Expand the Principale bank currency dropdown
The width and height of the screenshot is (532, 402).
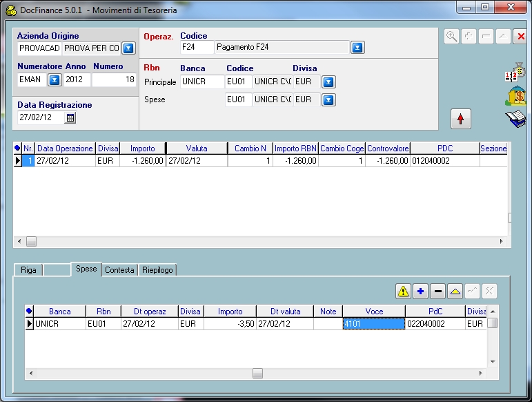[x=329, y=82]
